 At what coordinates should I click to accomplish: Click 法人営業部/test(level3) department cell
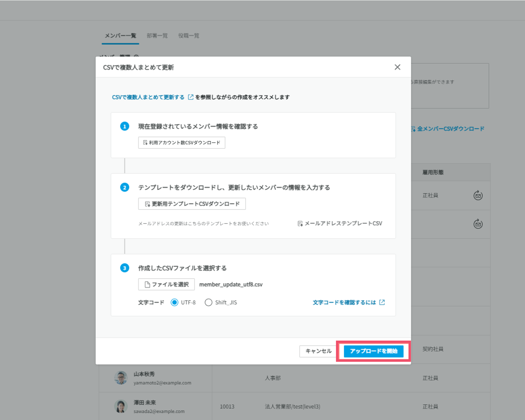point(293,407)
